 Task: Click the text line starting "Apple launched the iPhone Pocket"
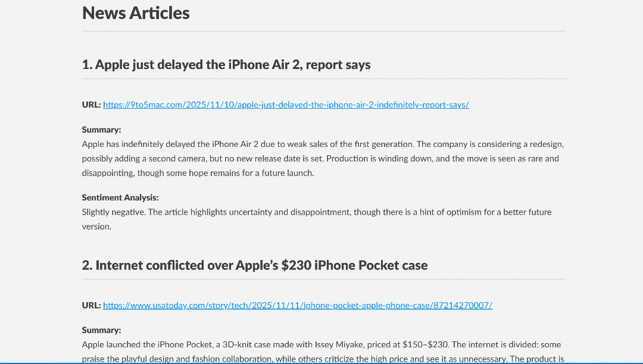click(321, 344)
